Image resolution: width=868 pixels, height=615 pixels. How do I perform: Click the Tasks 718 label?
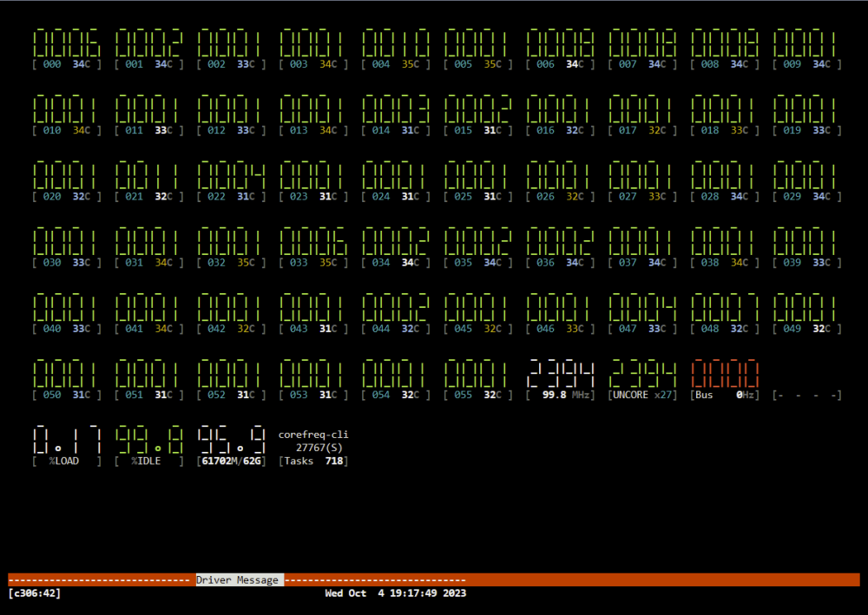pyautogui.click(x=314, y=461)
